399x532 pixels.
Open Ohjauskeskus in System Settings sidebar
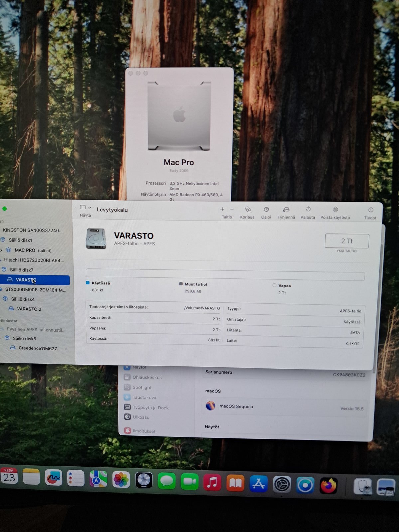point(143,377)
